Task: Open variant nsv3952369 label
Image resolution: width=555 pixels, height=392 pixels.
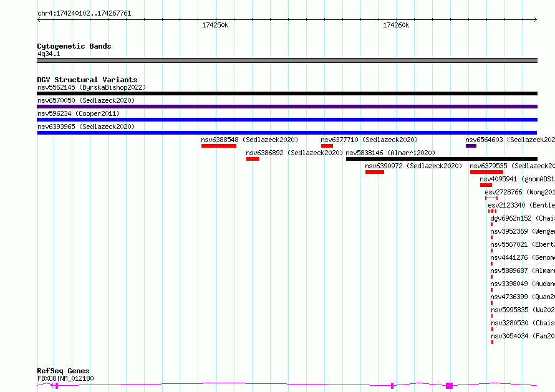Action: [523, 231]
